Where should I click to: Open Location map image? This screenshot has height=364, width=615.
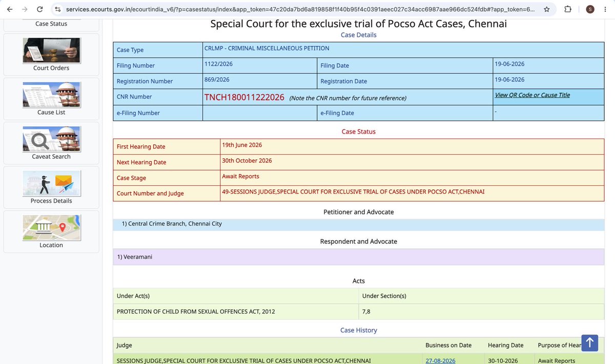(51, 227)
